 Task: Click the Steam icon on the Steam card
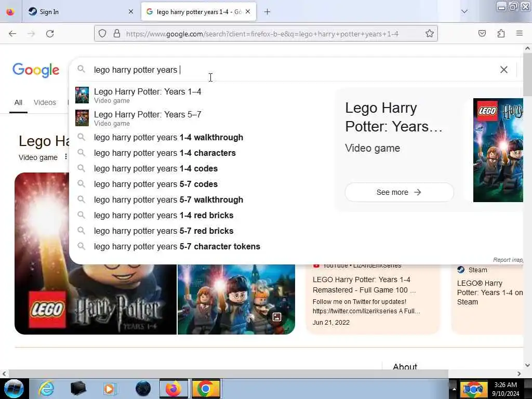(460, 270)
